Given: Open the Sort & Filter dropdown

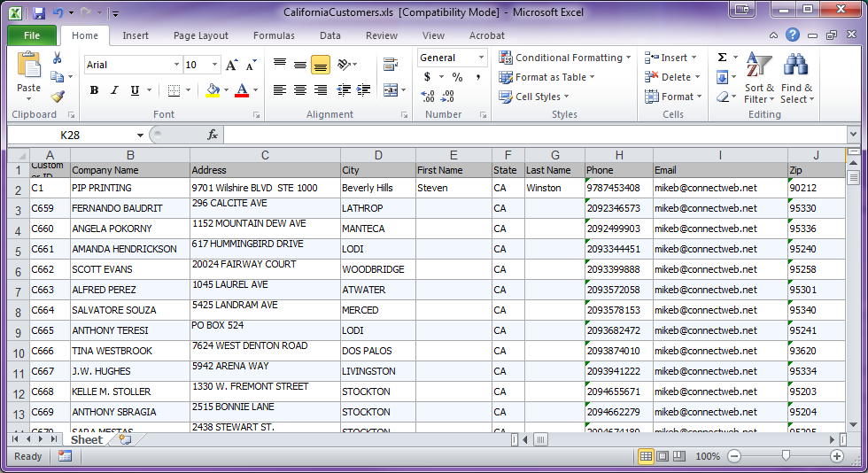Looking at the screenshot, I should [x=759, y=78].
